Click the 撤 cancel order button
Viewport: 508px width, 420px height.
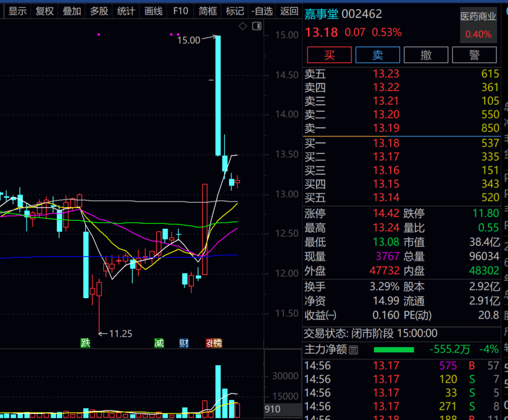point(426,55)
